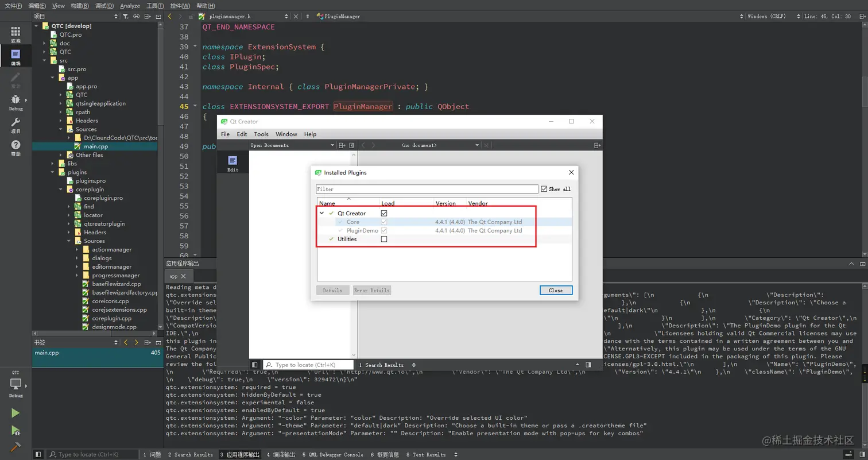Open 编译输出 compile output pane

[280, 454]
